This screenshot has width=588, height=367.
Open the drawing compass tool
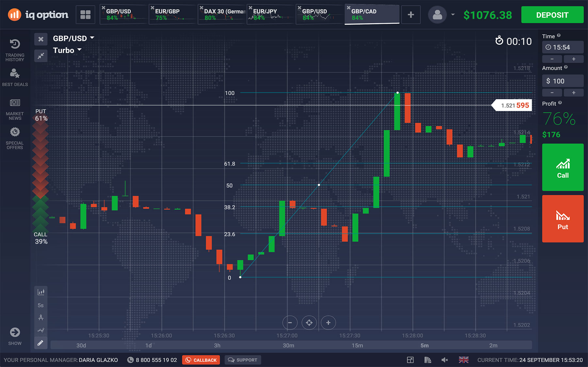click(41, 317)
